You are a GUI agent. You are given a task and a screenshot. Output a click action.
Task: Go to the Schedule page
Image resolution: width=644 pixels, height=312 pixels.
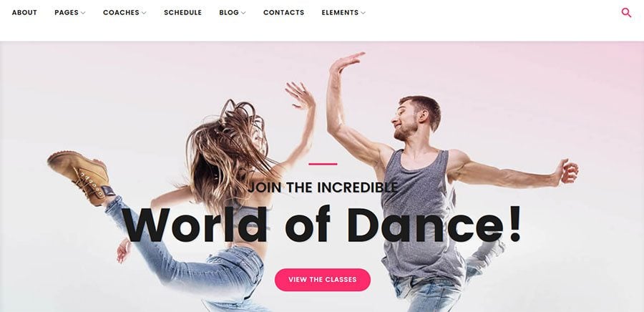pyautogui.click(x=182, y=13)
